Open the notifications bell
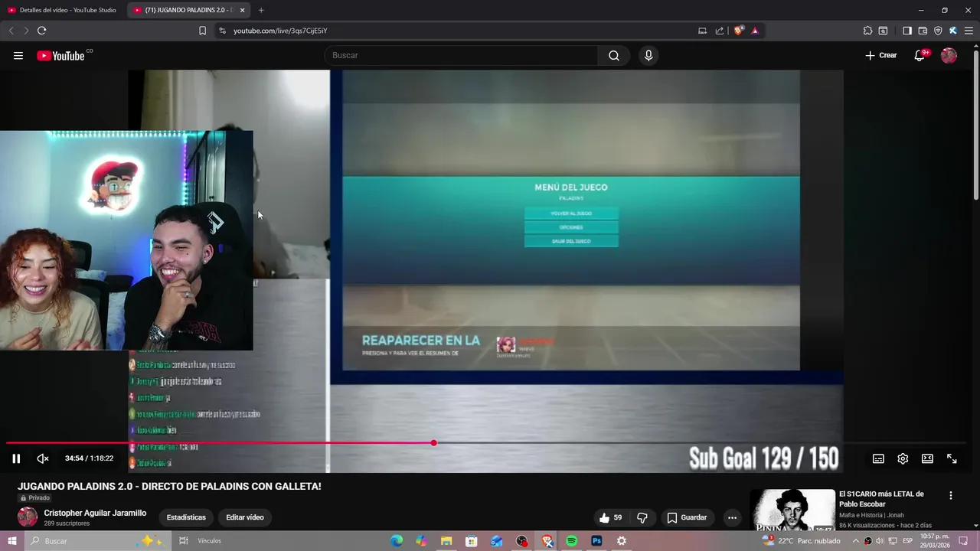The image size is (980, 551). (920, 55)
